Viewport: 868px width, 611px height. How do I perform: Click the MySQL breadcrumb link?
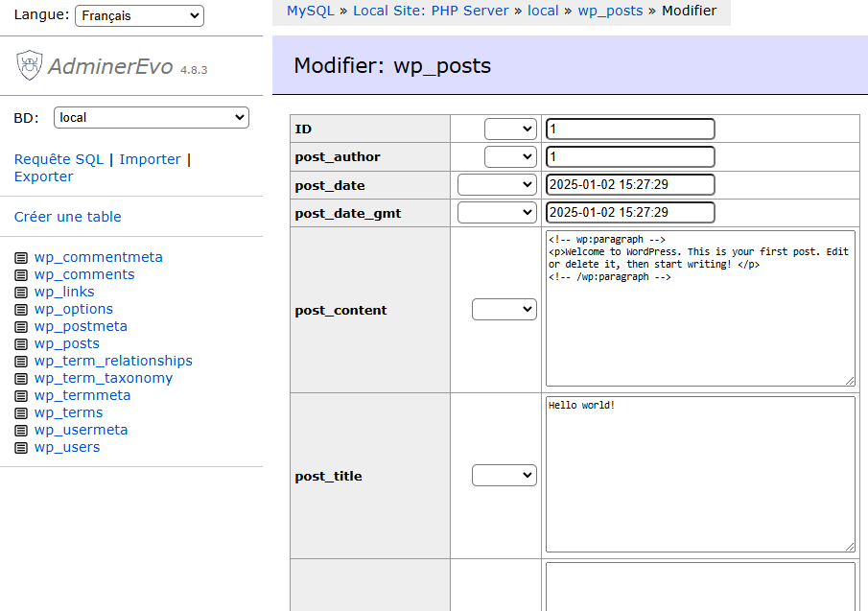coord(311,12)
